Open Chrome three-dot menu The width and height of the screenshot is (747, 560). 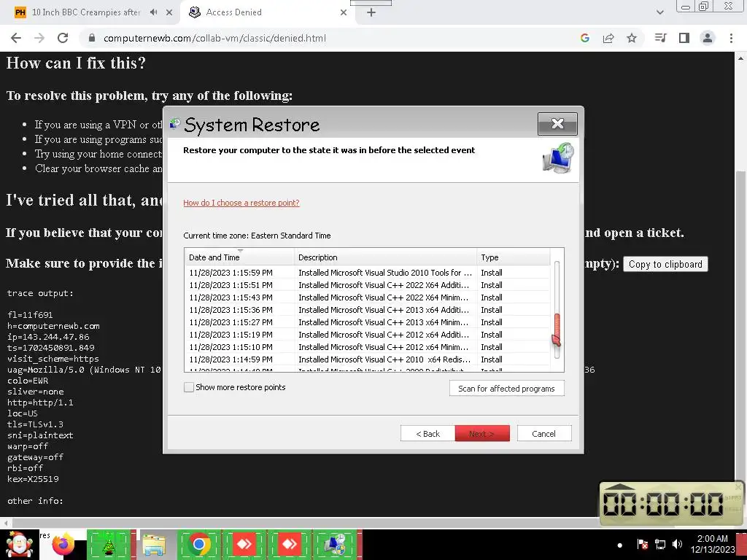tap(731, 38)
